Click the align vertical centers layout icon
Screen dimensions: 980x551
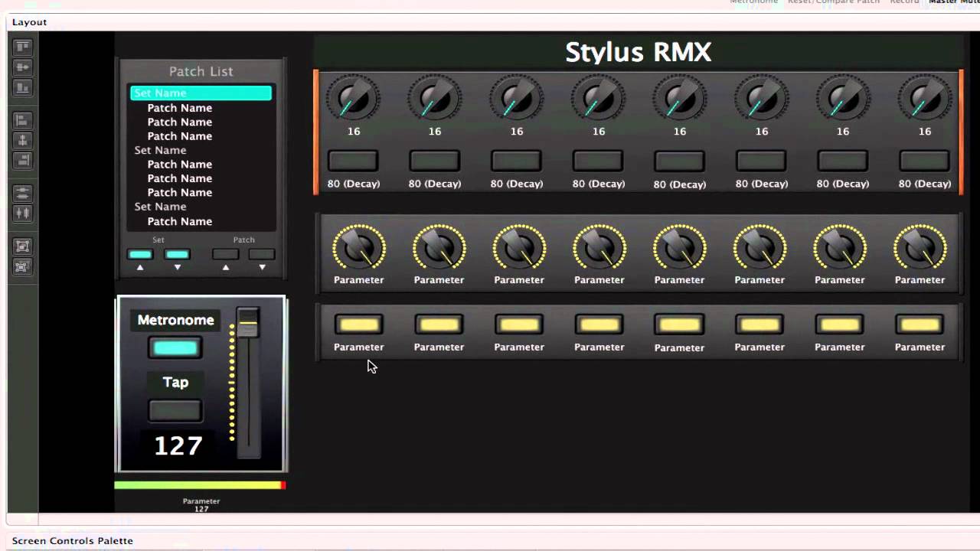22,67
